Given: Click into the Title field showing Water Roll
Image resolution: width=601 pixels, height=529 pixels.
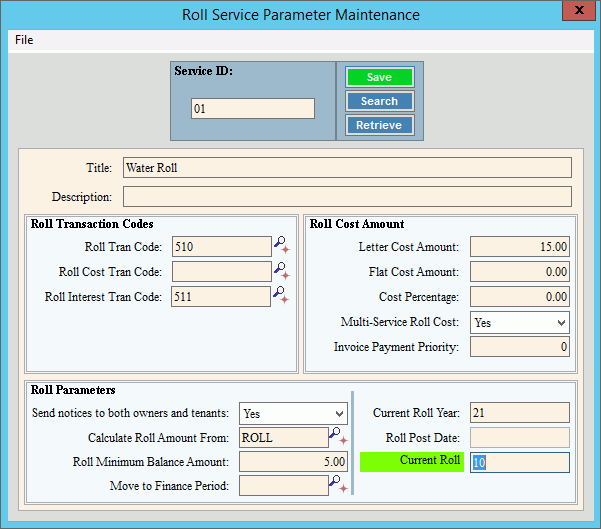Looking at the screenshot, I should [x=347, y=168].
